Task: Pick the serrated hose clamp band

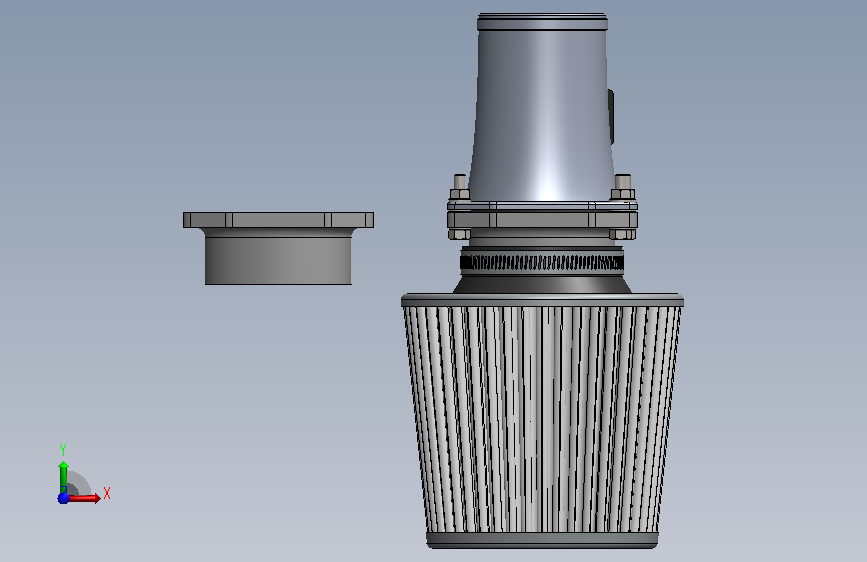Action: click(542, 262)
